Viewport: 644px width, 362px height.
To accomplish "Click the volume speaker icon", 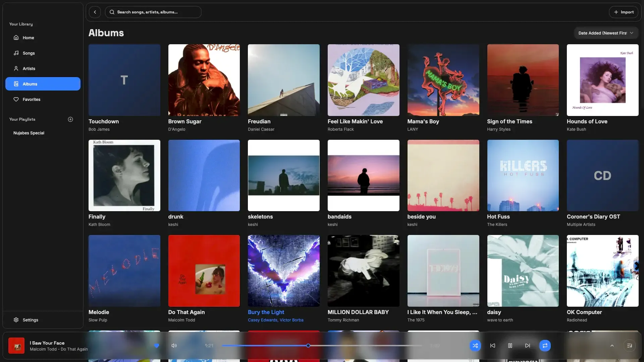I will (174, 346).
